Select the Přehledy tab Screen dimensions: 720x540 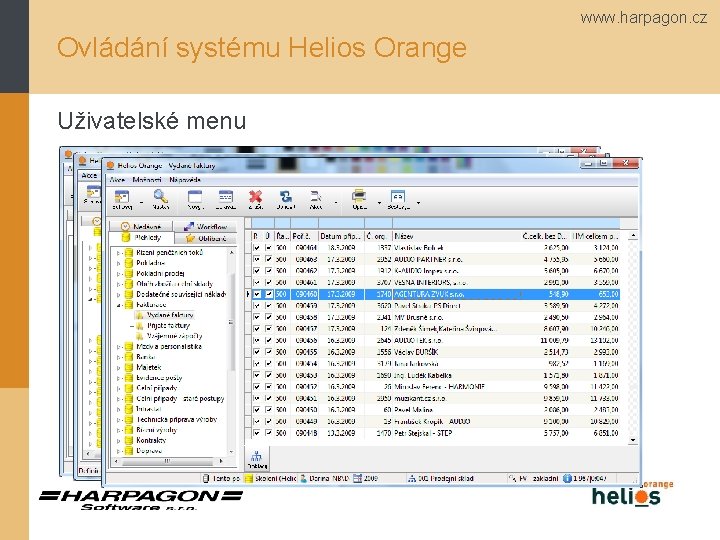[x=141, y=238]
